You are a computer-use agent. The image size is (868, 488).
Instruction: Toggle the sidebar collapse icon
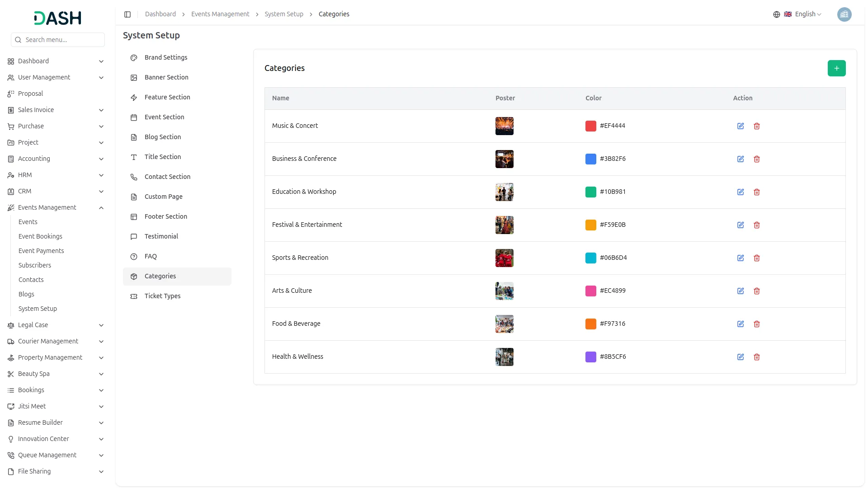127,14
